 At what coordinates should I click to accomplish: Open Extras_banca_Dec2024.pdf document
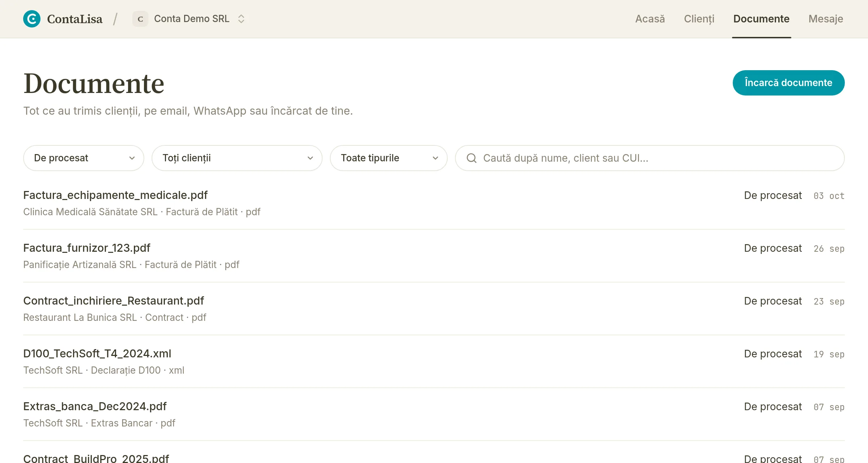(95, 407)
